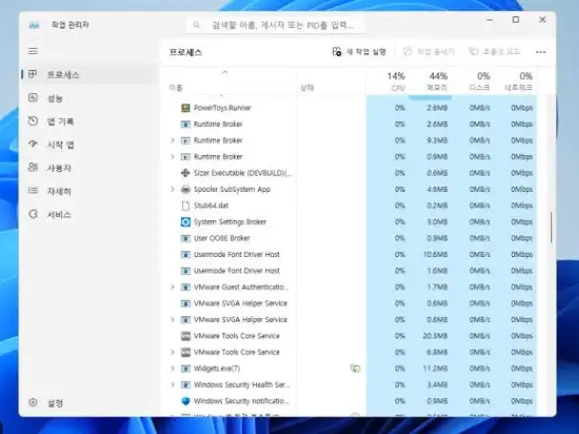579x434 pixels.
Task: Click the Stub64.dat file icon
Action: (x=185, y=205)
